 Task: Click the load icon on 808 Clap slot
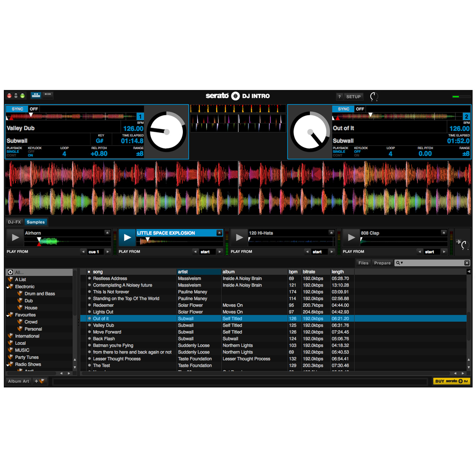click(x=444, y=233)
